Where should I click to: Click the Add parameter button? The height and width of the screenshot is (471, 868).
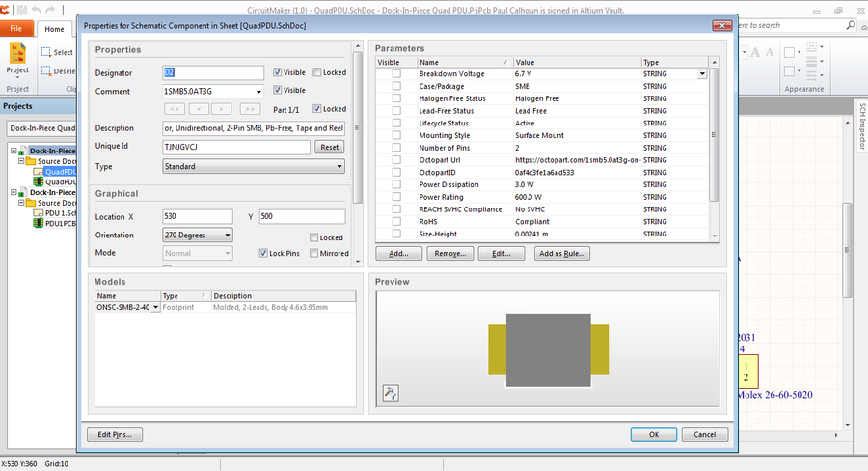pos(398,253)
